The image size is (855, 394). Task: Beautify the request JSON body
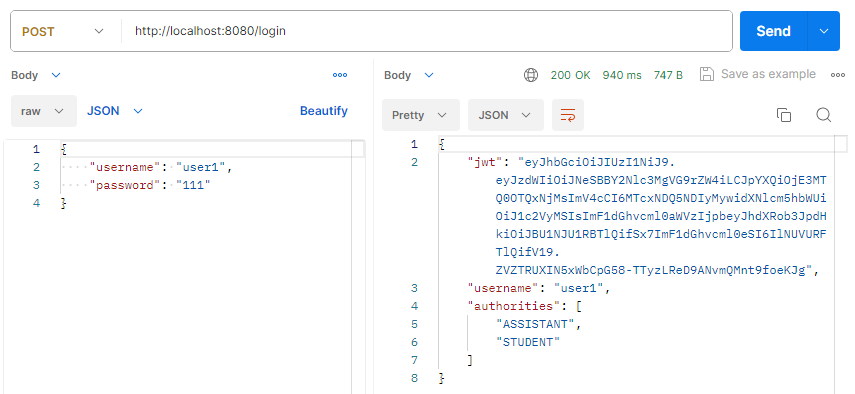tap(324, 111)
